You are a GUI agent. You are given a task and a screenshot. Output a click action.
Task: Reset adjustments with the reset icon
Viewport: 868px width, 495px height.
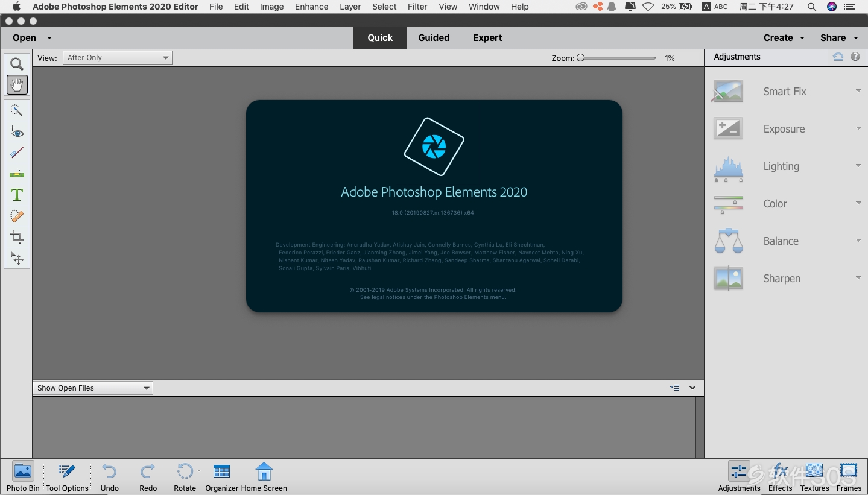pyautogui.click(x=838, y=57)
